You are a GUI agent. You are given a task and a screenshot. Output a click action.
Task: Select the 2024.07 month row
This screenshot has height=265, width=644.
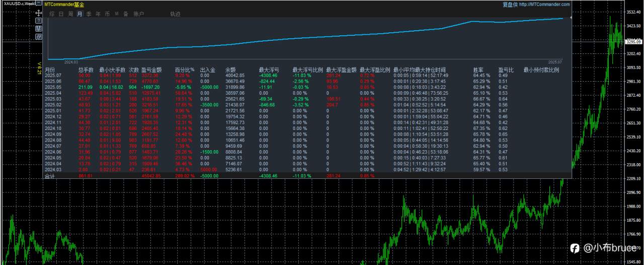pos(308,146)
